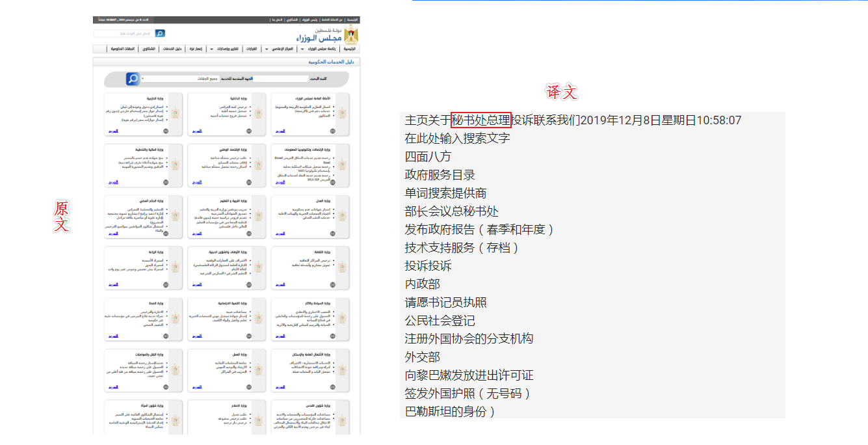868x445 pixels.
Task: Expand the 'المركز الإعلامي' menu arrow
Action: 267,49
